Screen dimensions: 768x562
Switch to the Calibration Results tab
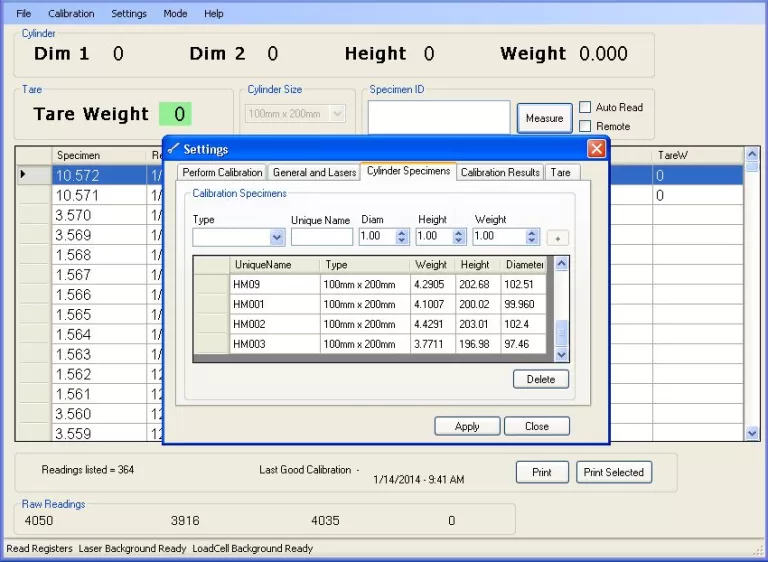click(500, 172)
